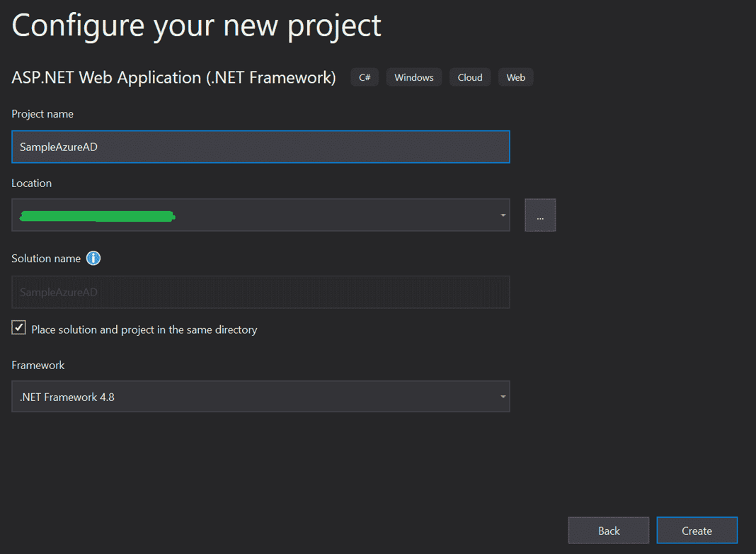This screenshot has height=554, width=756.
Task: Click the Location path input box
Action: (283, 215)
